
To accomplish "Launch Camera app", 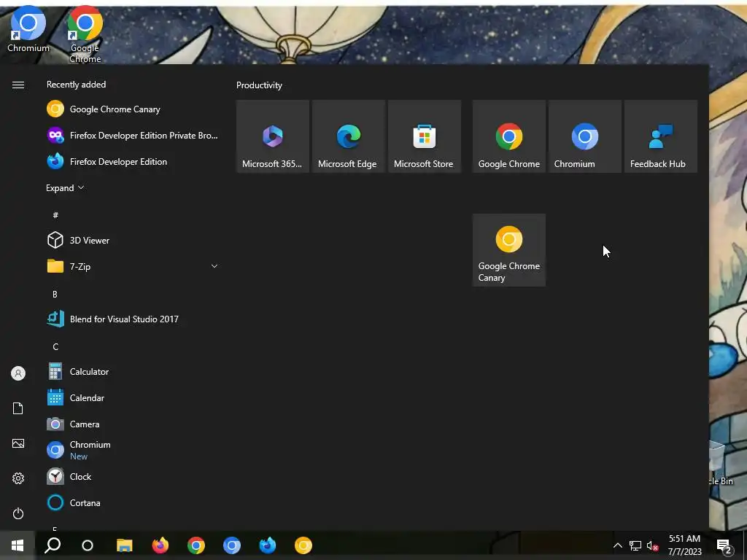I will pos(133,424).
